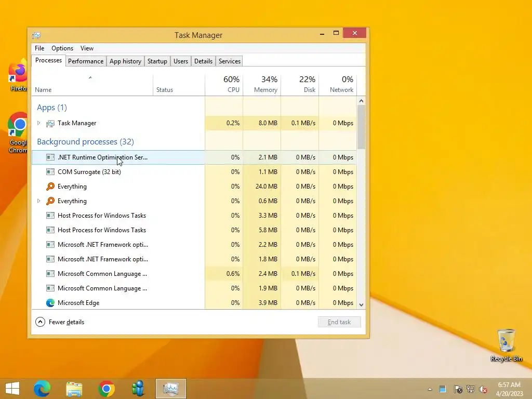532x399 pixels.
Task: Switch to the Users tab
Action: tap(180, 61)
